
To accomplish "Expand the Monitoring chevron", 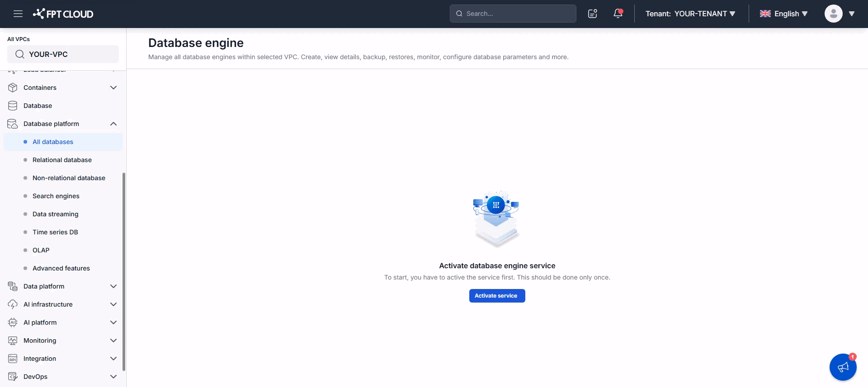I will (x=113, y=340).
